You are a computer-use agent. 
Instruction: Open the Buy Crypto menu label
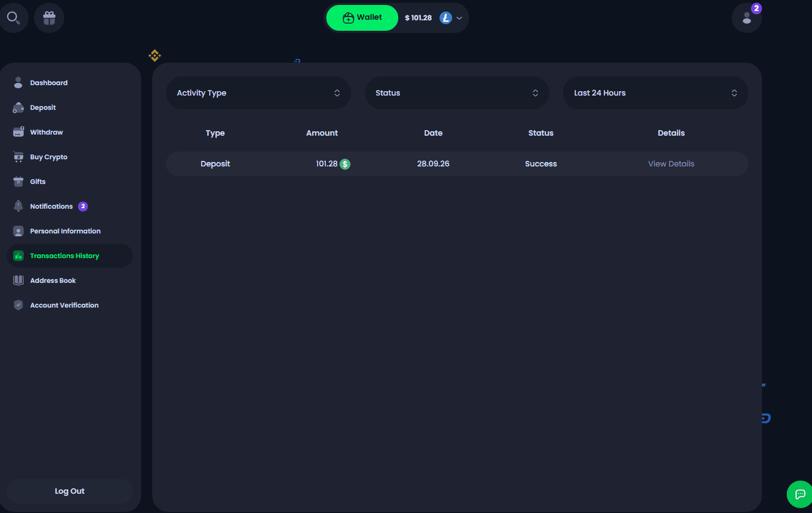tap(49, 157)
